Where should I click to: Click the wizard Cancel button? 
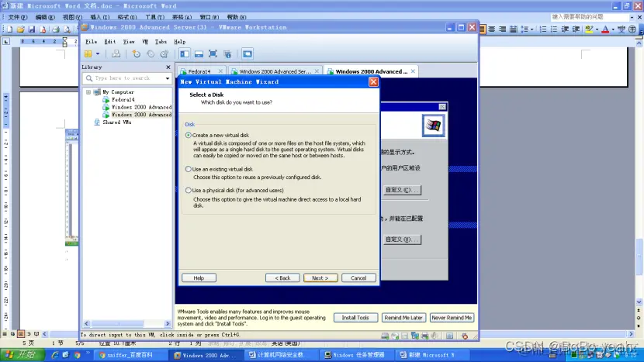(x=358, y=278)
